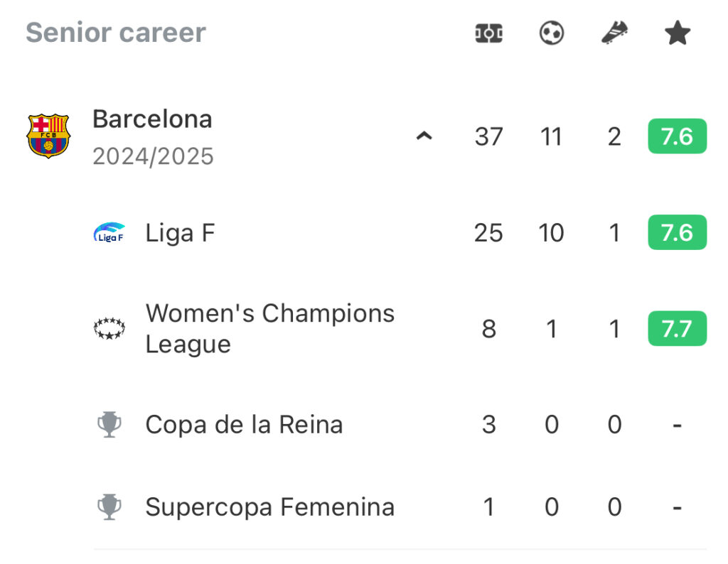
Task: Open the Liga F competition row
Action: (x=400, y=232)
